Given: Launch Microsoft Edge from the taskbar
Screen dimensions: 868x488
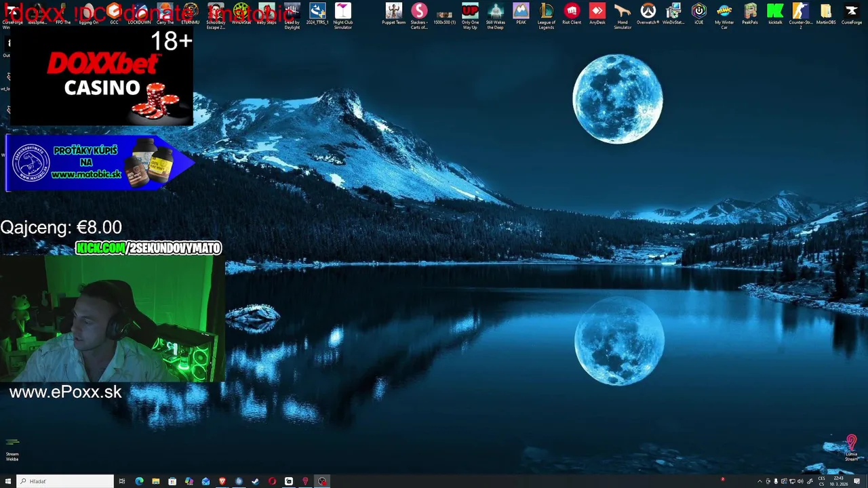Looking at the screenshot, I should pos(139,481).
